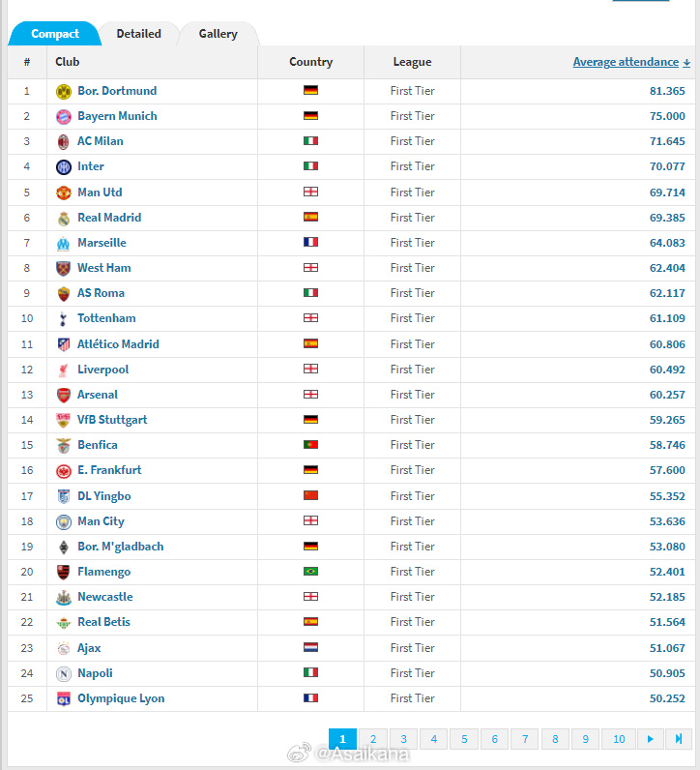
Task: Click the Portugal flag in Benfica row
Action: (x=310, y=445)
